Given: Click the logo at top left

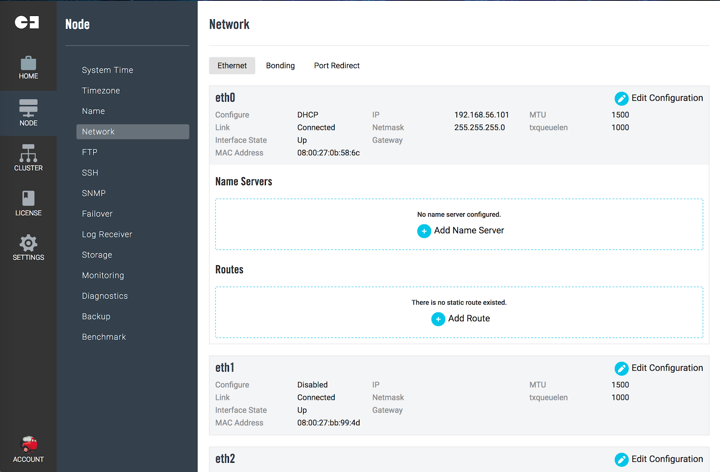Looking at the screenshot, I should click(x=27, y=22).
